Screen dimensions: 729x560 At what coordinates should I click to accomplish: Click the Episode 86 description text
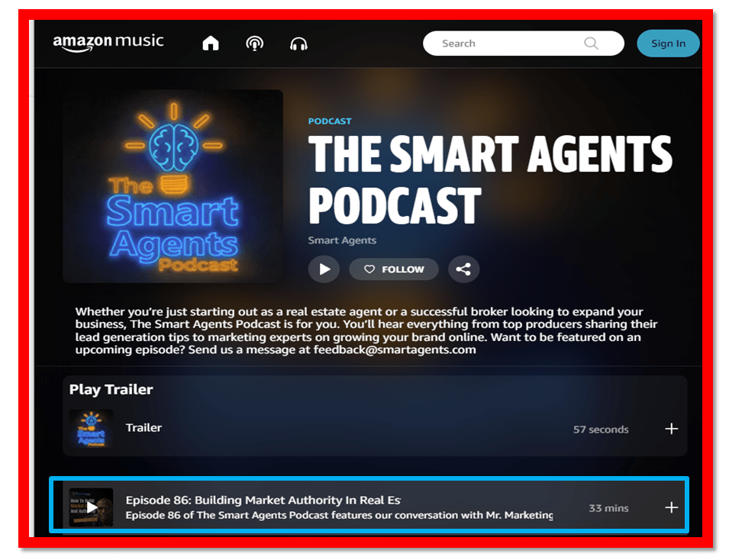(339, 516)
